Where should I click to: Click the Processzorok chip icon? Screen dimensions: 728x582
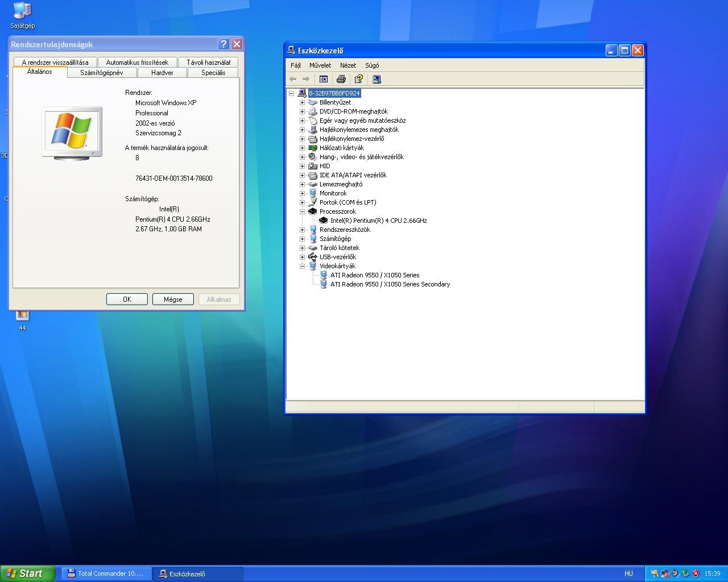312,211
